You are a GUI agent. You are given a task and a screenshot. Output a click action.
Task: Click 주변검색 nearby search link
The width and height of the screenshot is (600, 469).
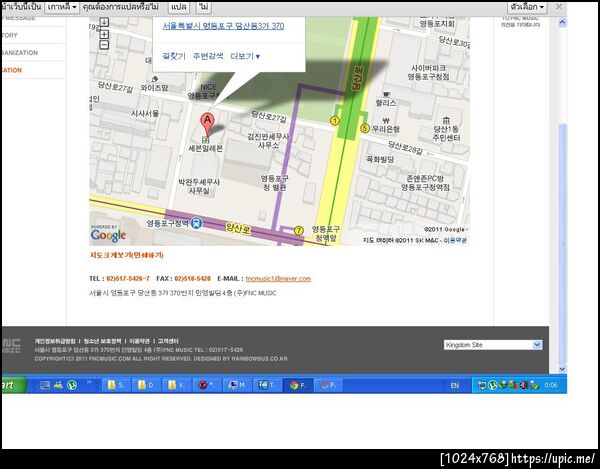208,56
